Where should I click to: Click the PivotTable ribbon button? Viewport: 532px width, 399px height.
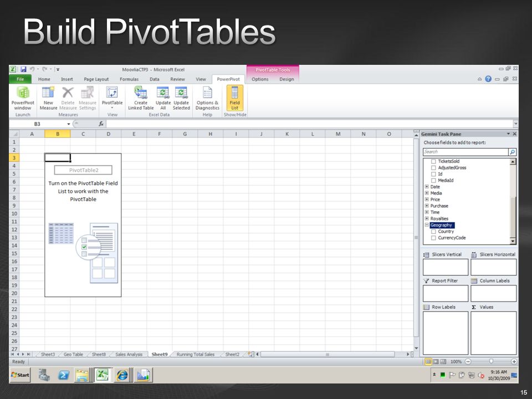pos(112,98)
